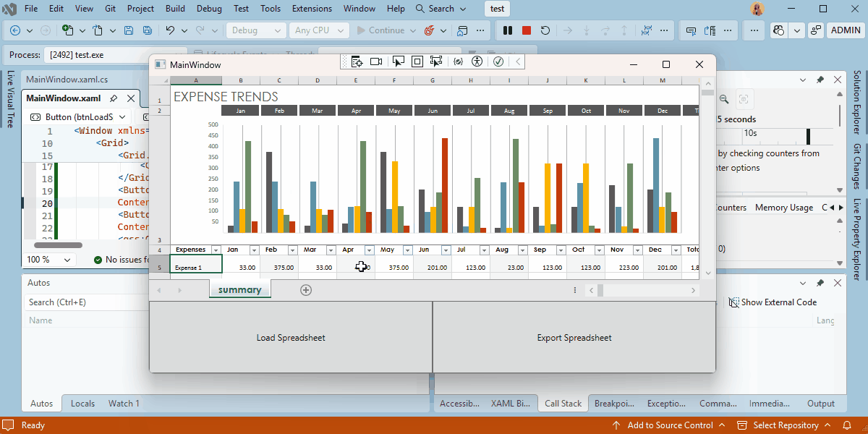
Task: Open the Any CPU platform dropdown
Action: [319, 30]
